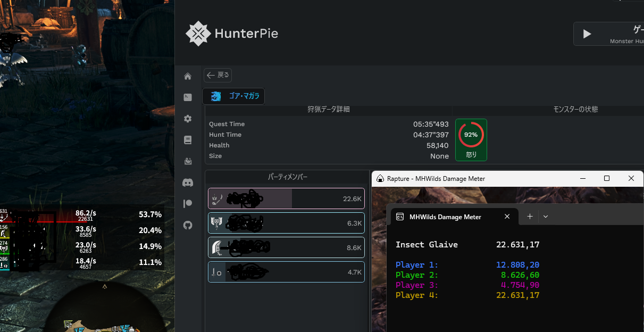Screen dimensions: 644x332
Task: Click the 狩猟データ詳細 section header
Action: pyautogui.click(x=329, y=109)
